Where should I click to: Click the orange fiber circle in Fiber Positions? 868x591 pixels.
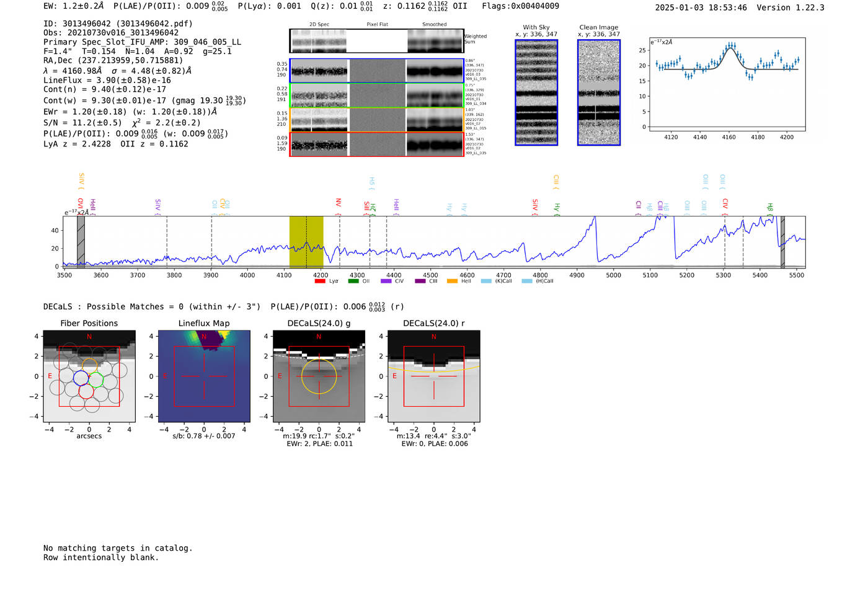[x=90, y=365]
